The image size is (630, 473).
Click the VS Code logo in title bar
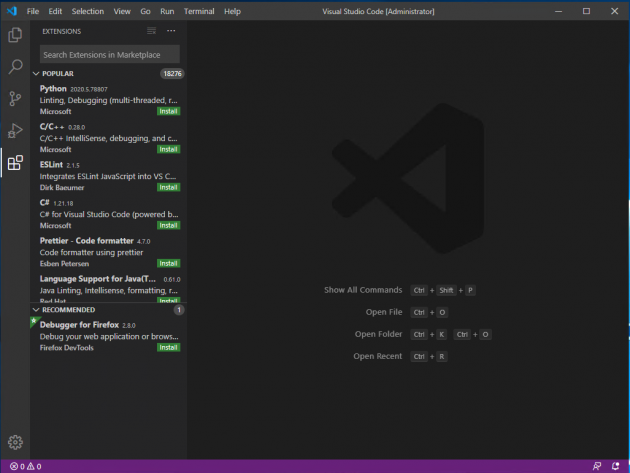click(x=12, y=11)
